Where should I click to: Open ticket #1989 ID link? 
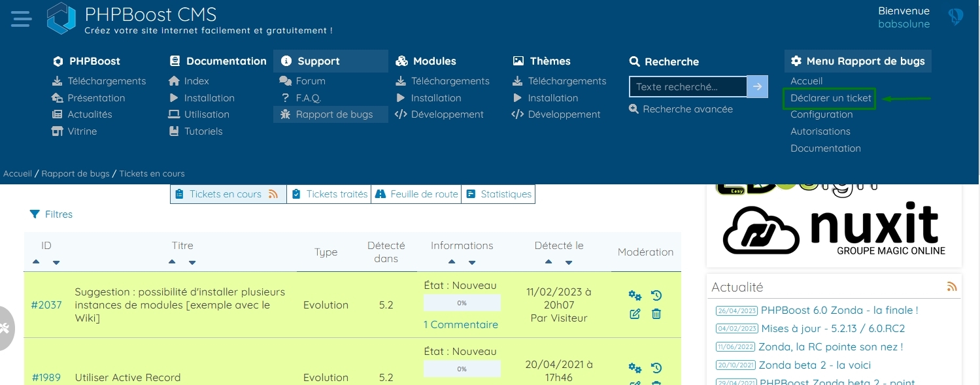(x=46, y=378)
